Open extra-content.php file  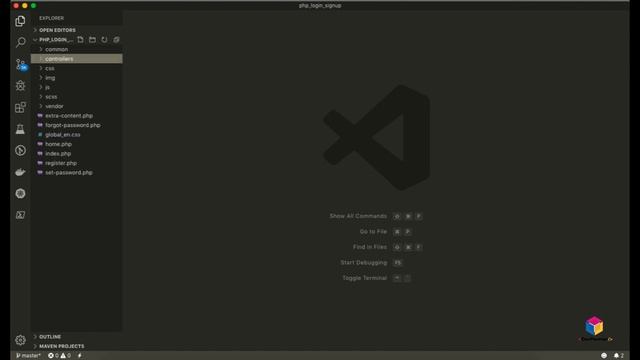(x=77, y=116)
